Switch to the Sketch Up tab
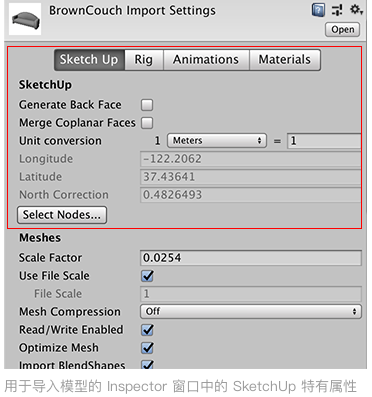The image size is (372, 397). tap(89, 60)
